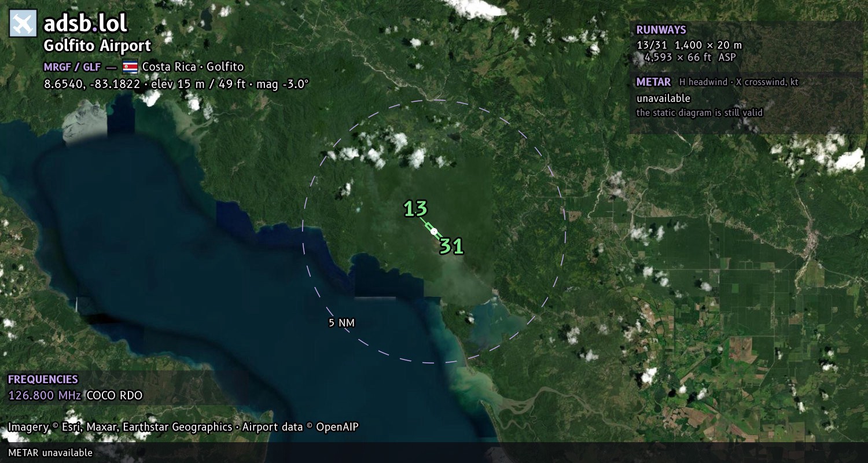
Task: Click the 126.800 MHz frequency value
Action: (x=45, y=396)
